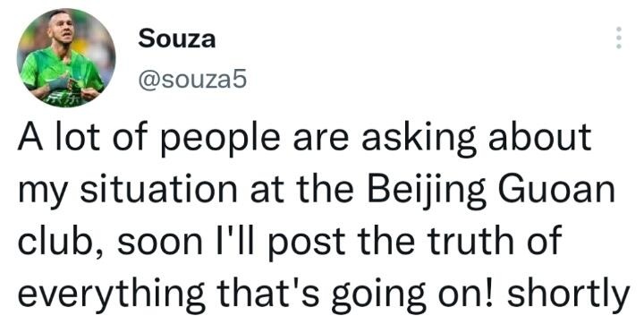Select the word "situation" in tweet text
Image resolution: width=644 pixels, height=333 pixels.
(158, 190)
